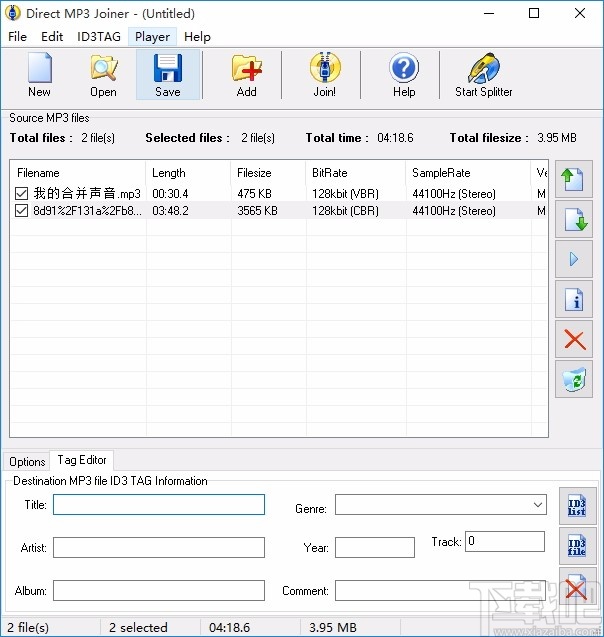The image size is (604, 637).
Task: Click the application icon in title bar
Action: (13, 13)
